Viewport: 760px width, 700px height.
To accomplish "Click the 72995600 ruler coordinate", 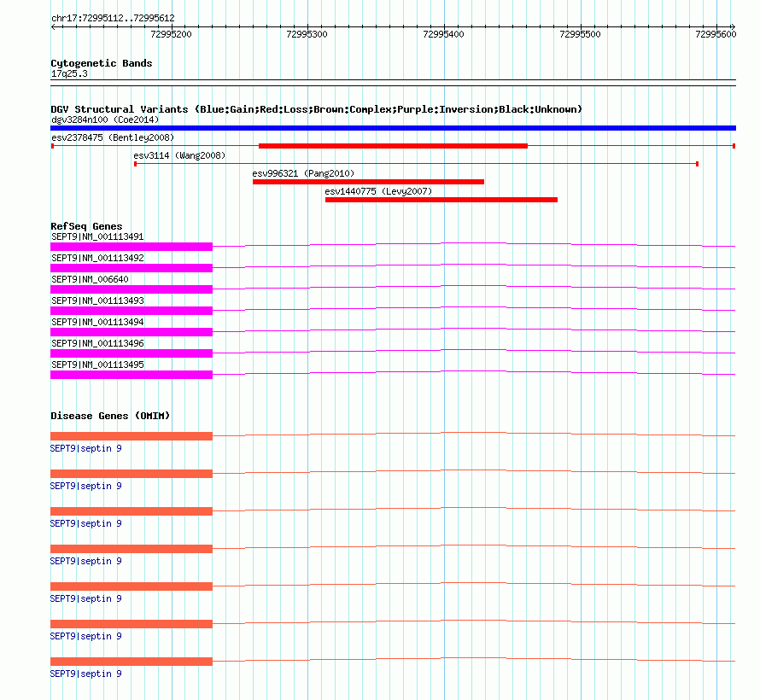I will (716, 34).
